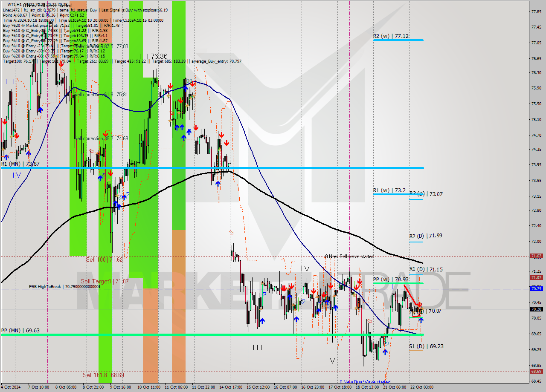Select the FSB-HighToBreak | 70.79 label
The image size is (546, 392).
tap(65, 287)
